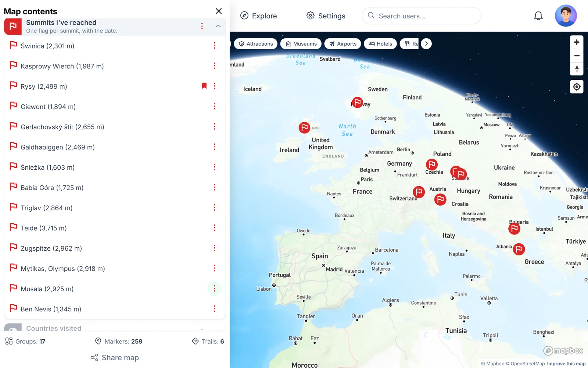Select Babia Góra (1,725 m) summit
Image resolution: width=588 pixels, height=368 pixels.
[x=115, y=187]
